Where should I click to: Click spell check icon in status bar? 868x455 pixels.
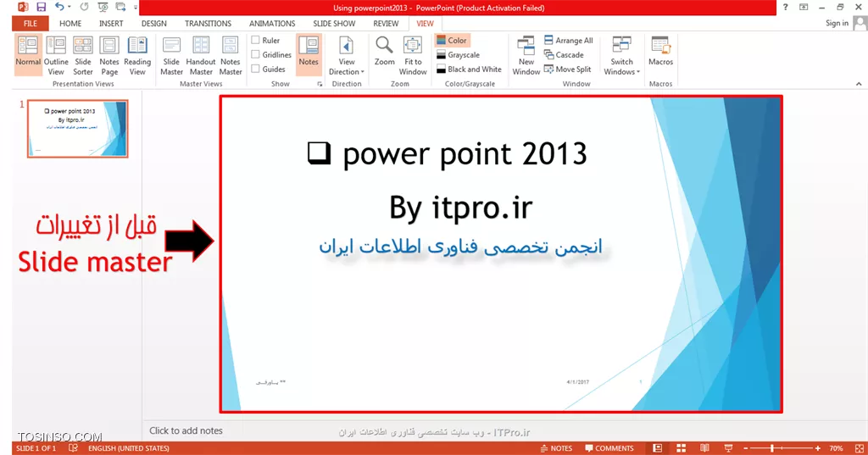(x=73, y=448)
